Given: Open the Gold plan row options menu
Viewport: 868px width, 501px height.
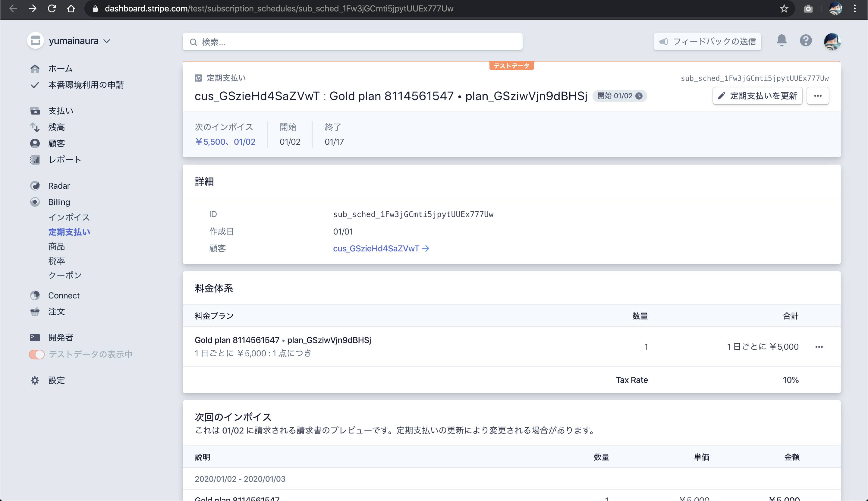Looking at the screenshot, I should (819, 347).
